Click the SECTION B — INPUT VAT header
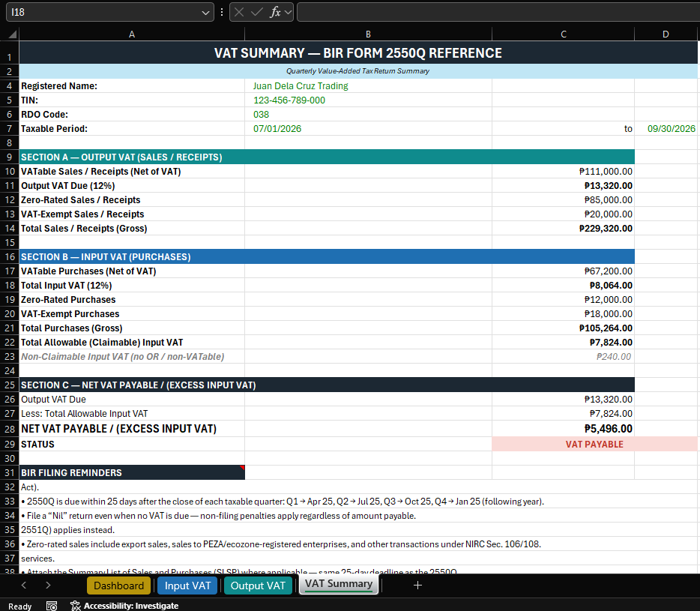700x611 pixels. coord(327,257)
